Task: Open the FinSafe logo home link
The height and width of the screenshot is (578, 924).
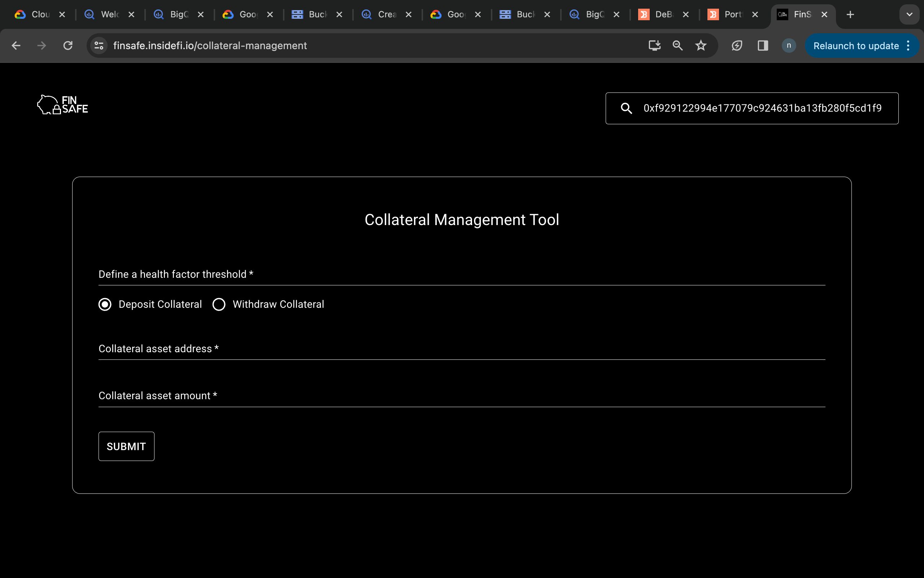Action: pyautogui.click(x=62, y=105)
